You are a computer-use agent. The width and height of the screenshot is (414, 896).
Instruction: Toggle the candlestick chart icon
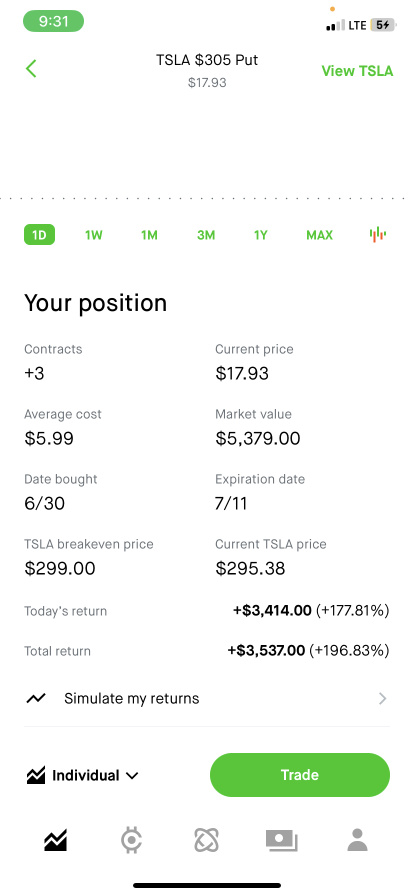pos(377,235)
